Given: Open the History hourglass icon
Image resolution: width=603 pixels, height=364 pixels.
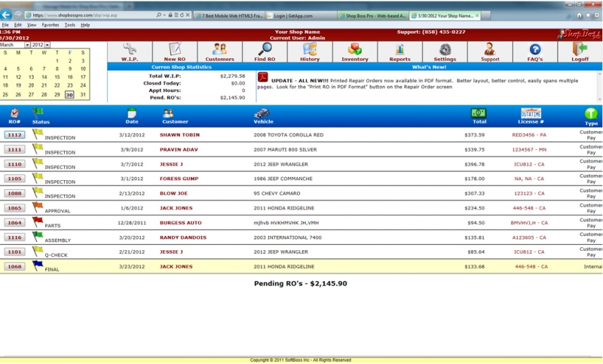Looking at the screenshot, I should (310, 50).
